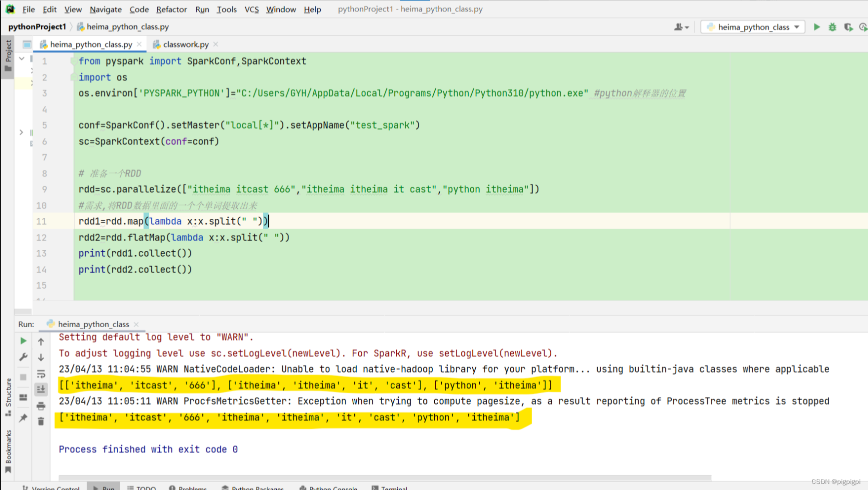Viewport: 868px width, 490px height.
Task: Open the VCS menu
Action: tap(251, 9)
